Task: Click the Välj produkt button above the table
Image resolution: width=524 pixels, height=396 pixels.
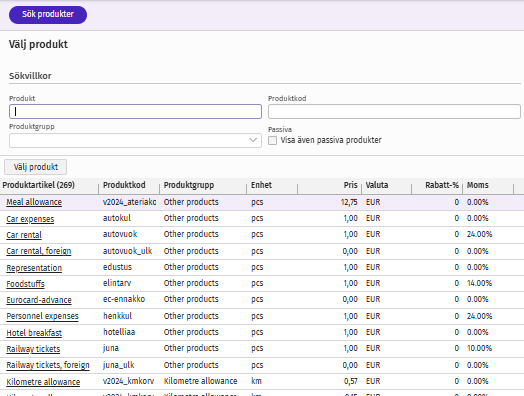Action: tap(35, 167)
